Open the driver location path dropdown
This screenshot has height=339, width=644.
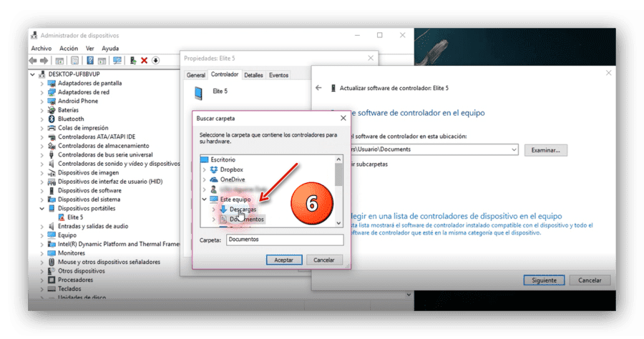(514, 149)
